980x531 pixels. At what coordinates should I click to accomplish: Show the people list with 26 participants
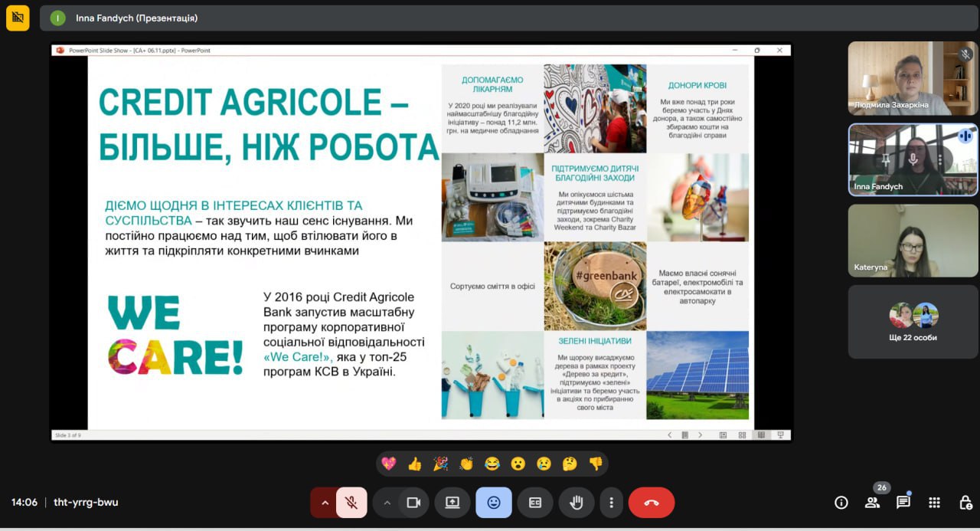(x=872, y=503)
